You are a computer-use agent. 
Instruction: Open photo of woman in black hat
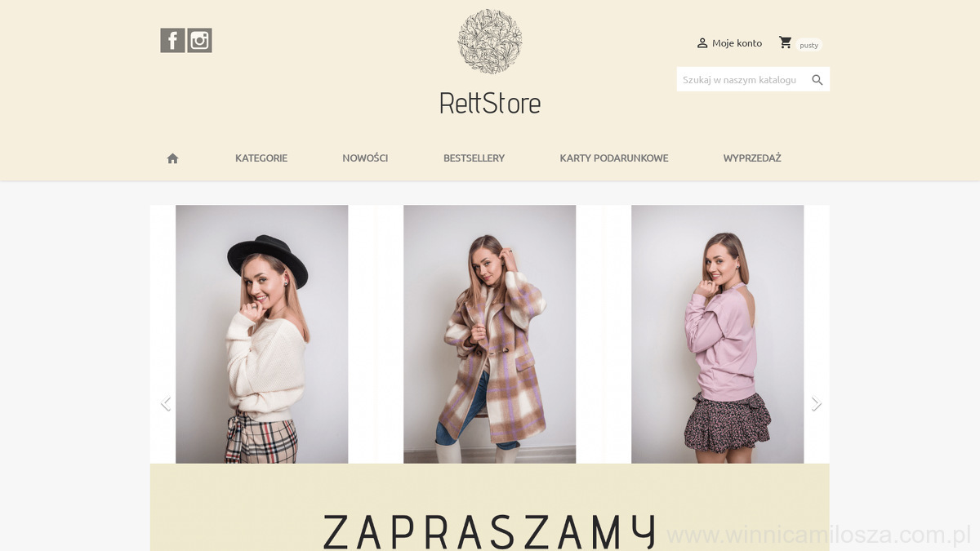262,334
